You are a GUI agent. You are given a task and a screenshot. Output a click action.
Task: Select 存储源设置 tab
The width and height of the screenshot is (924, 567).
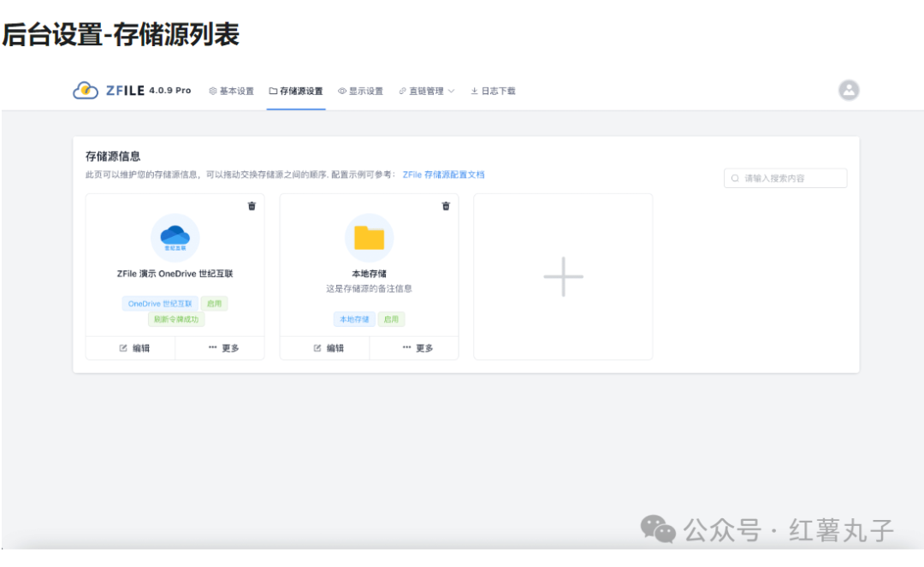[x=296, y=91]
